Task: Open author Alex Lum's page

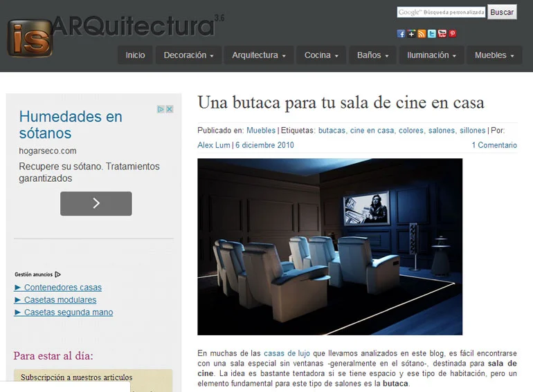Action: 214,145
